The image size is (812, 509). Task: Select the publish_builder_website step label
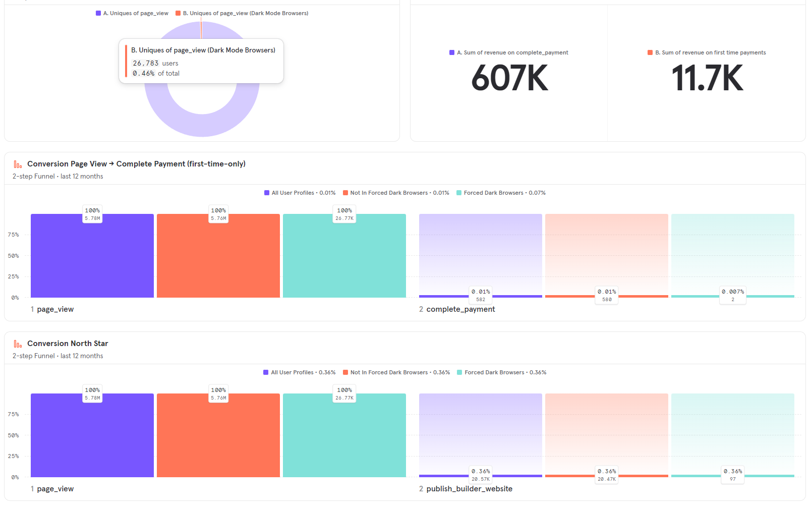coord(469,489)
